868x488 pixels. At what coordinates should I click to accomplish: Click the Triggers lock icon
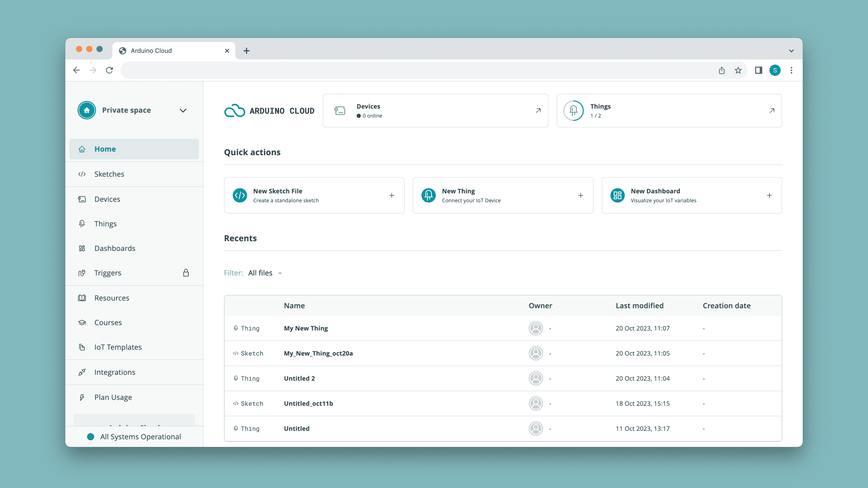(186, 273)
